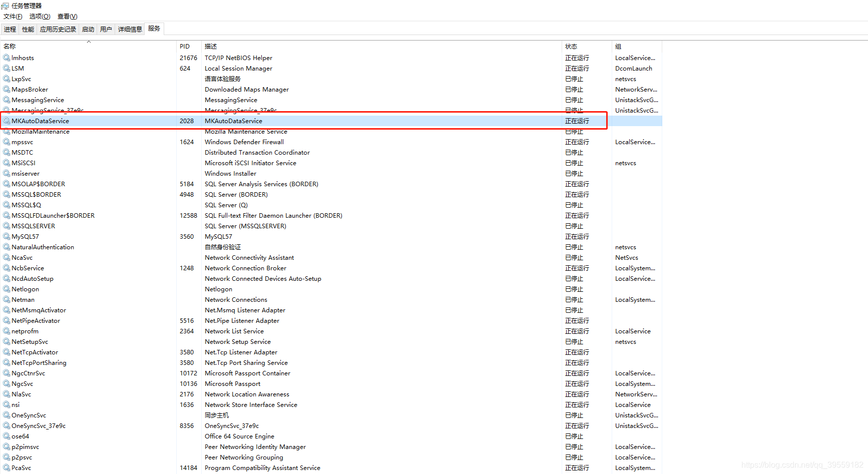This screenshot has height=474, width=868.
Task: Select the p2psvc service row
Action: coord(331,457)
